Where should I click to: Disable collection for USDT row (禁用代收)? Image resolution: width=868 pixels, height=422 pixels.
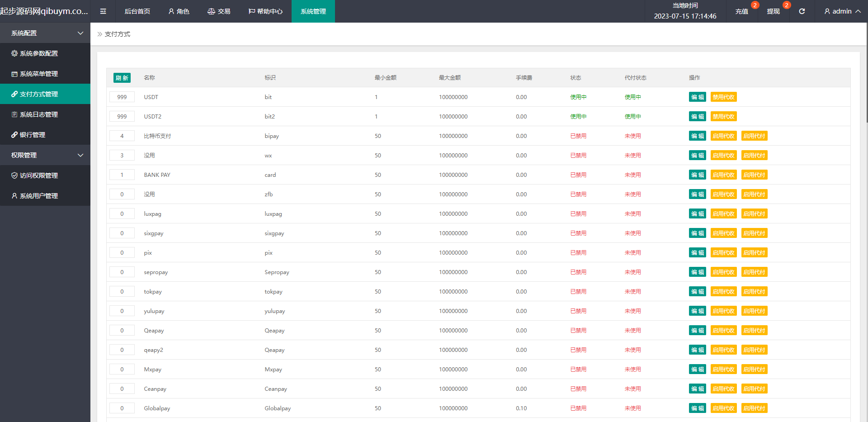coord(723,97)
